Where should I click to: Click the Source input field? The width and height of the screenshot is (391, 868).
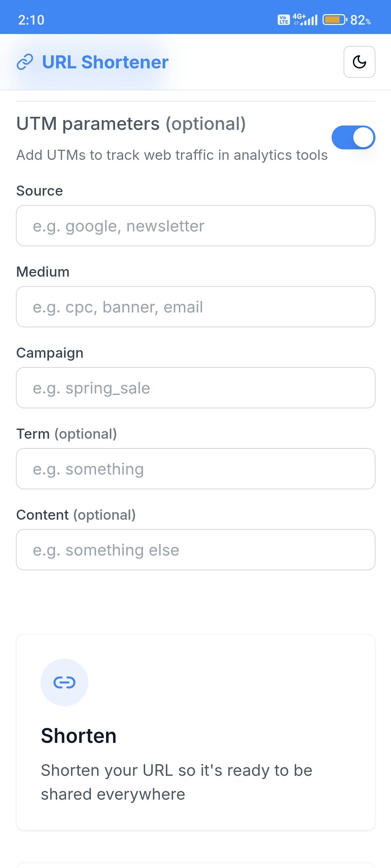[x=195, y=225]
